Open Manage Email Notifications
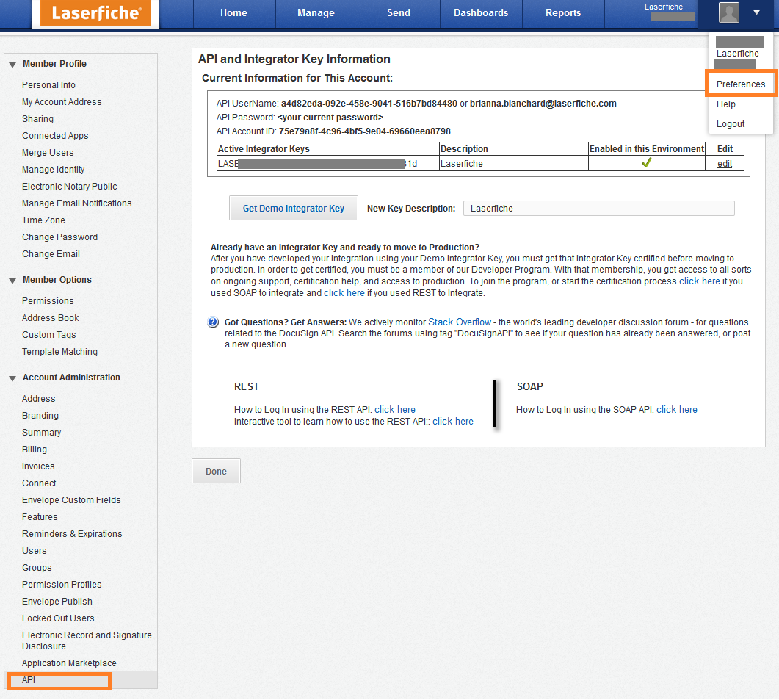Viewport: 779px width, 700px height. (x=76, y=203)
